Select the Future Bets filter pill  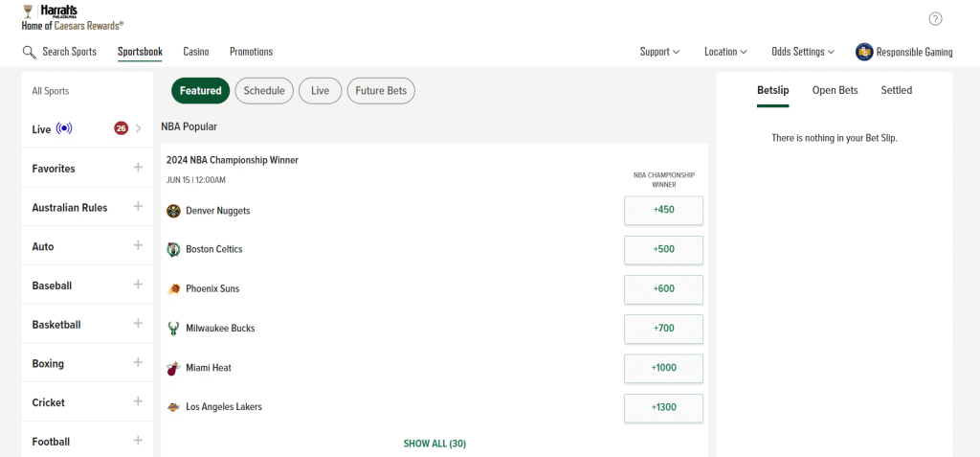pos(381,91)
